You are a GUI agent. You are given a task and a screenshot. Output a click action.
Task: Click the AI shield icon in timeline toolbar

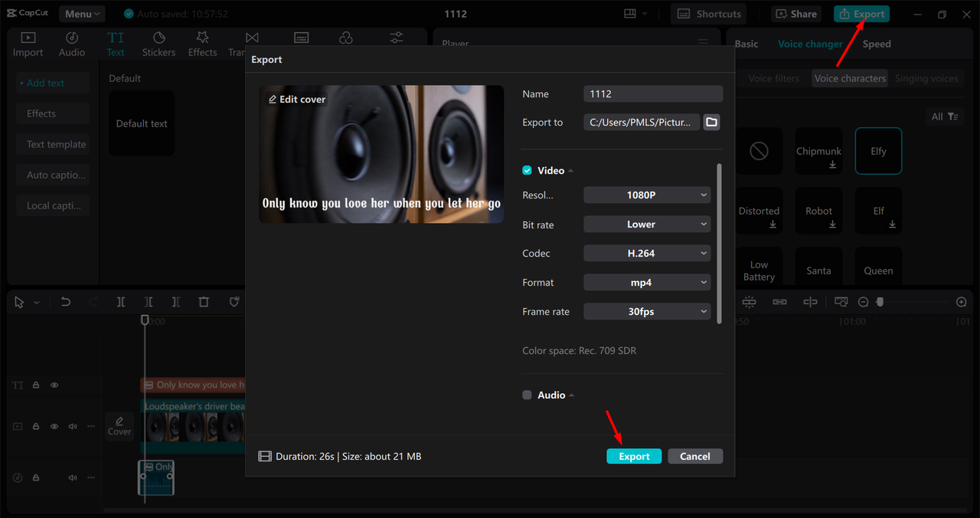(x=234, y=302)
